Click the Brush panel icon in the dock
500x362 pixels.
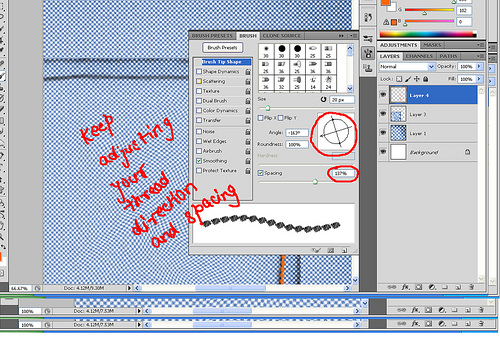pos(368,53)
